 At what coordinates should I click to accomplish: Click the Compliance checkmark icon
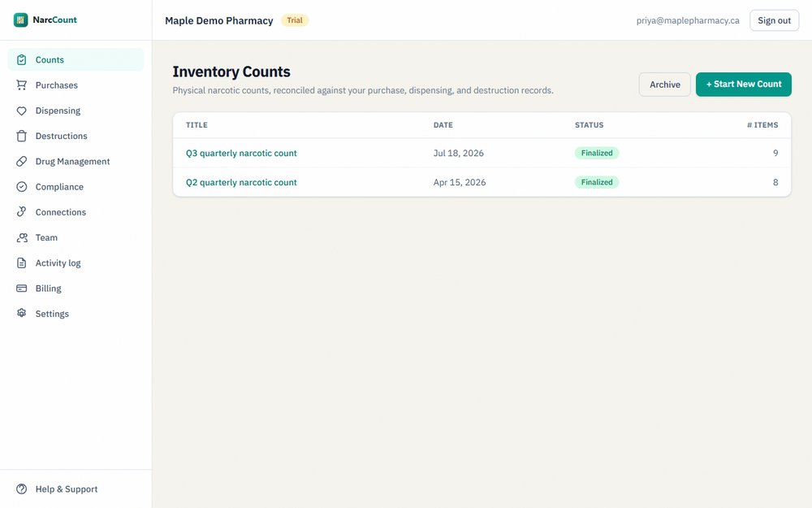[21, 187]
